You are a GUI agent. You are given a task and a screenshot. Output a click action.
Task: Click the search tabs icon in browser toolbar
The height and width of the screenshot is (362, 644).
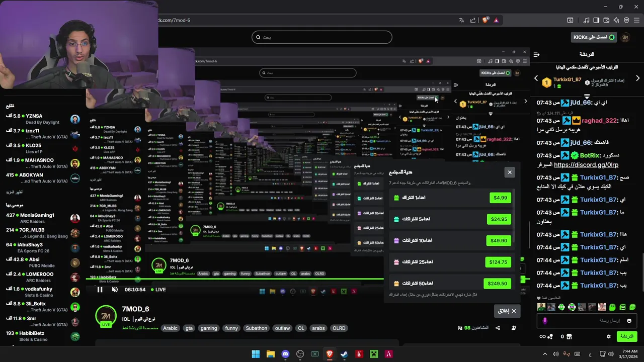pos(570,20)
